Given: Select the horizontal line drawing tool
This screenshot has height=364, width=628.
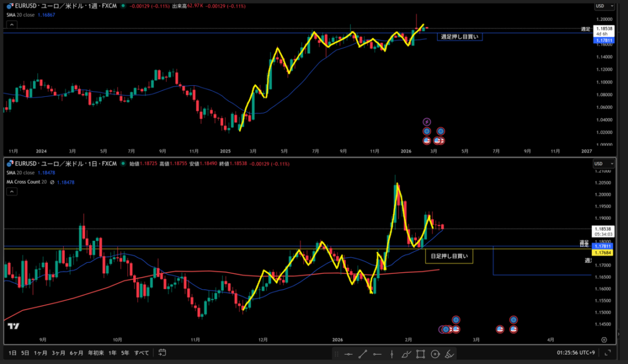Looking at the screenshot, I should tap(348, 354).
